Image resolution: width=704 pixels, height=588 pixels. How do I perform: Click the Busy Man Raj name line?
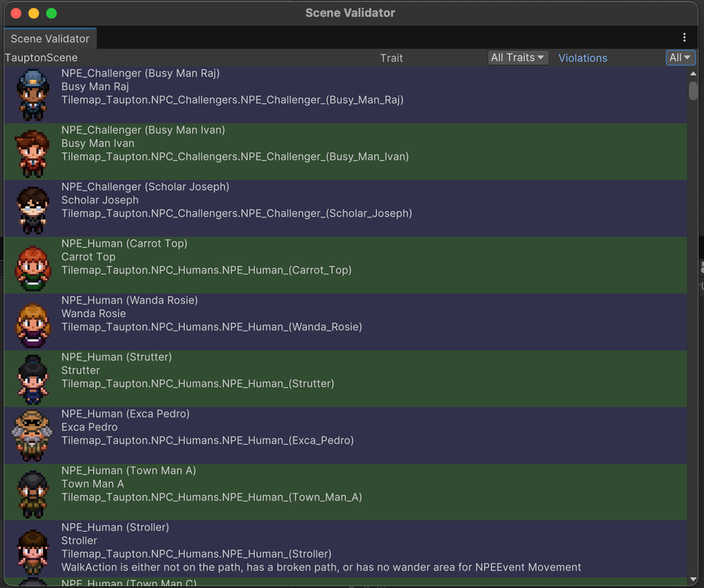[x=95, y=87]
